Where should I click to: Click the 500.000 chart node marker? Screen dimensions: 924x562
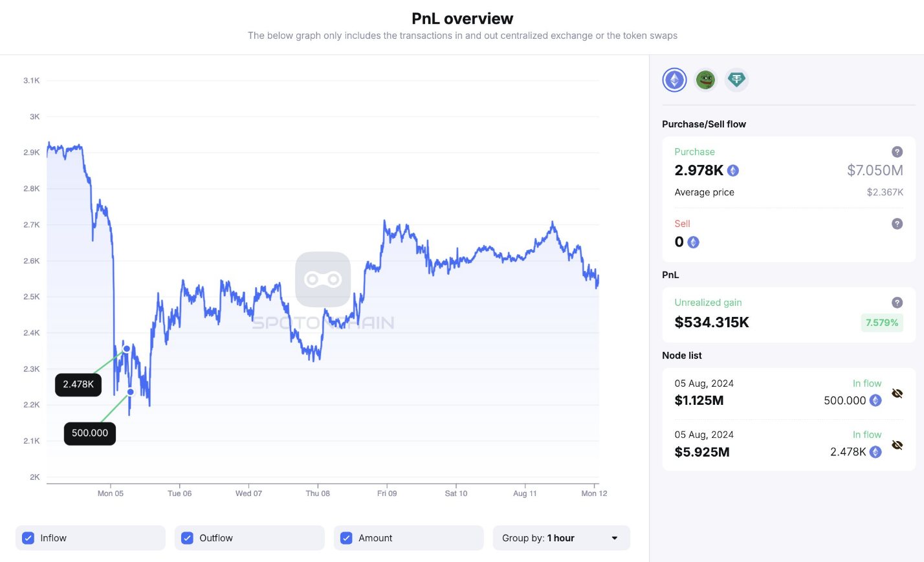[x=131, y=392]
